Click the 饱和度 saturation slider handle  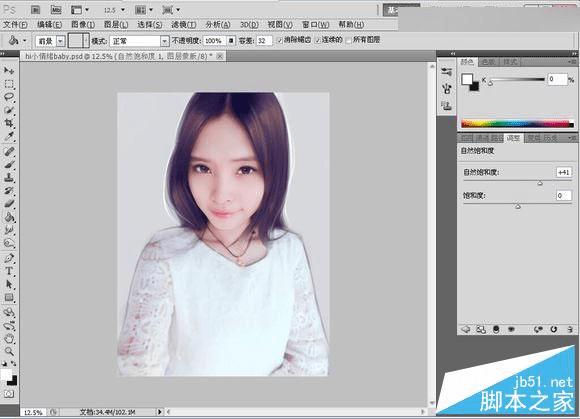point(518,206)
